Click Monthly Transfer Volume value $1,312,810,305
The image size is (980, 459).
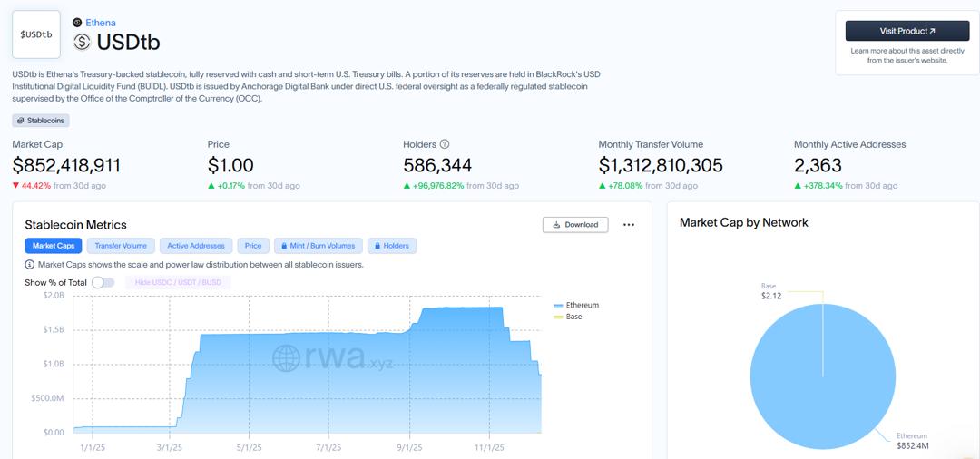[x=661, y=165]
